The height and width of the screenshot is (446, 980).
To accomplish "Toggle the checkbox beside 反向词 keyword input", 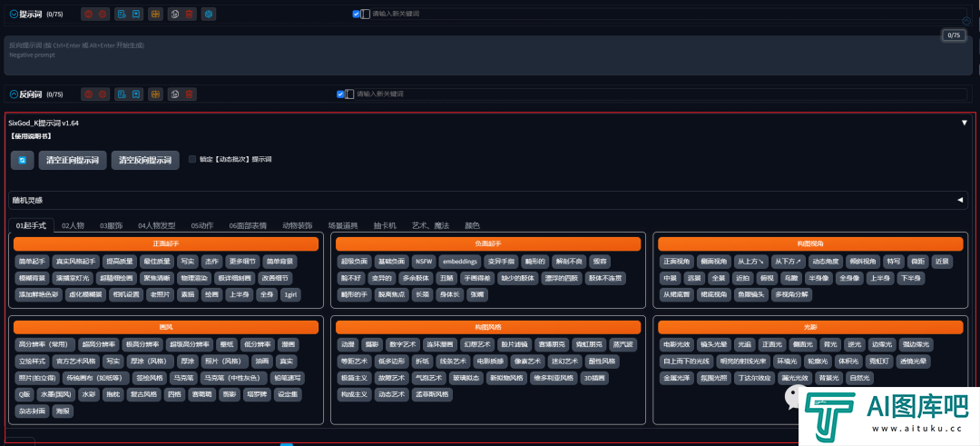I will 340,94.
